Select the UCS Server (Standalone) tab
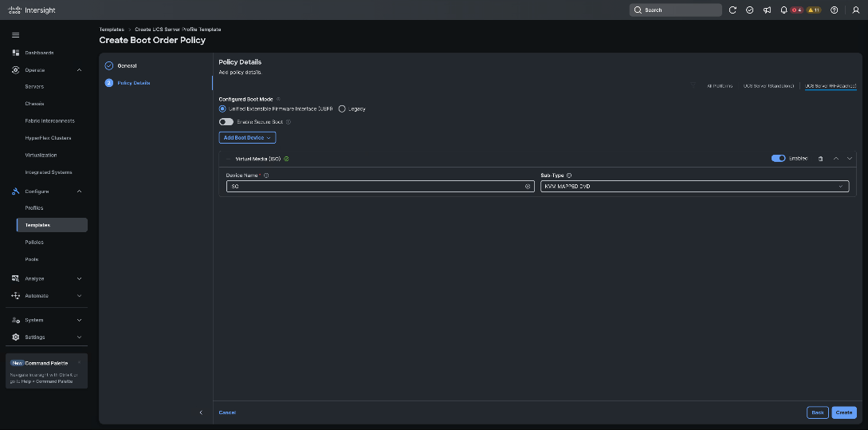868x430 pixels. point(769,86)
